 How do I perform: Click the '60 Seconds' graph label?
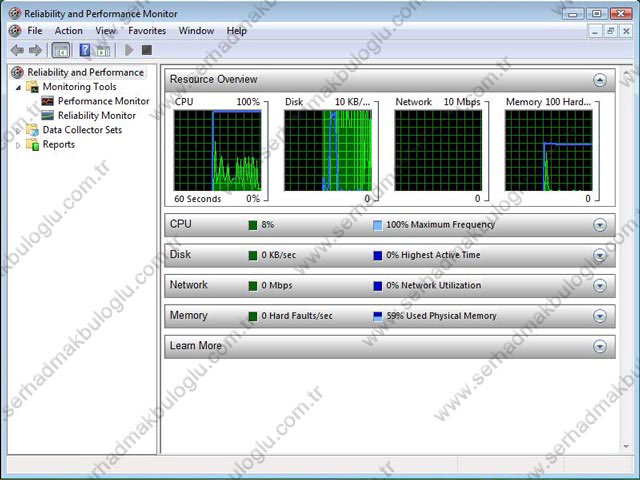pyautogui.click(x=198, y=199)
